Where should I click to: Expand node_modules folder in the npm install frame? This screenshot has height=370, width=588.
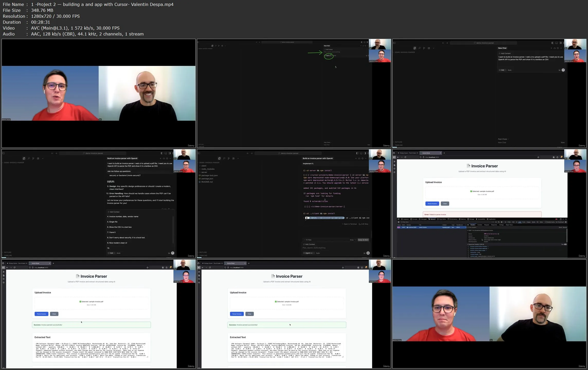pos(207,169)
